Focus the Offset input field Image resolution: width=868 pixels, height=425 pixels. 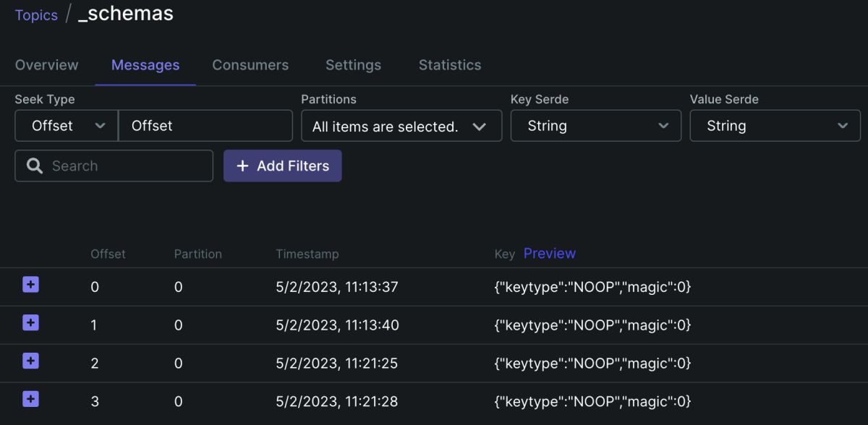pyautogui.click(x=205, y=125)
